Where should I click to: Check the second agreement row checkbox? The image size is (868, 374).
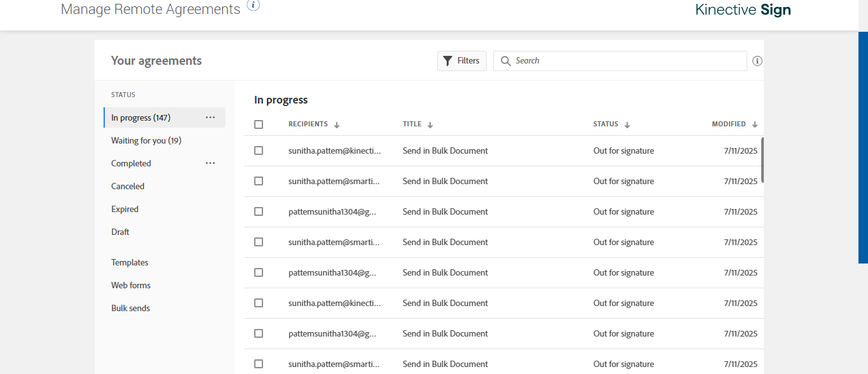point(259,181)
